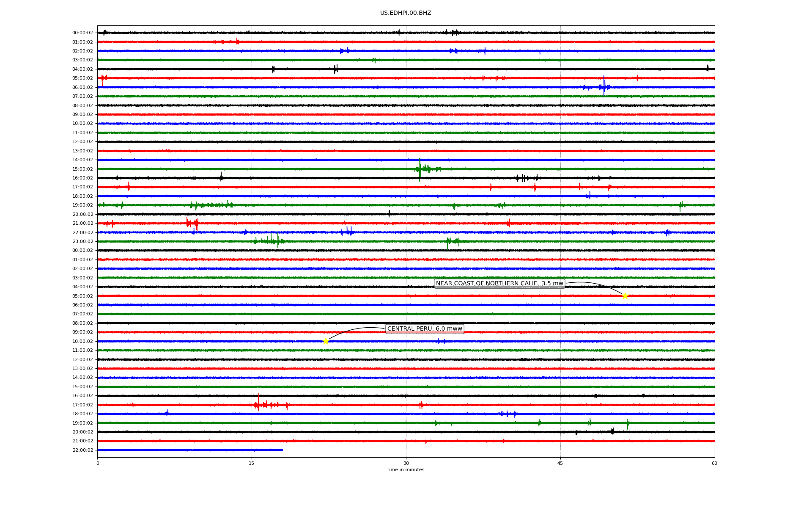Click the first 21:00:02 label by red trace
This screenshot has width=812, height=508.
point(82,223)
